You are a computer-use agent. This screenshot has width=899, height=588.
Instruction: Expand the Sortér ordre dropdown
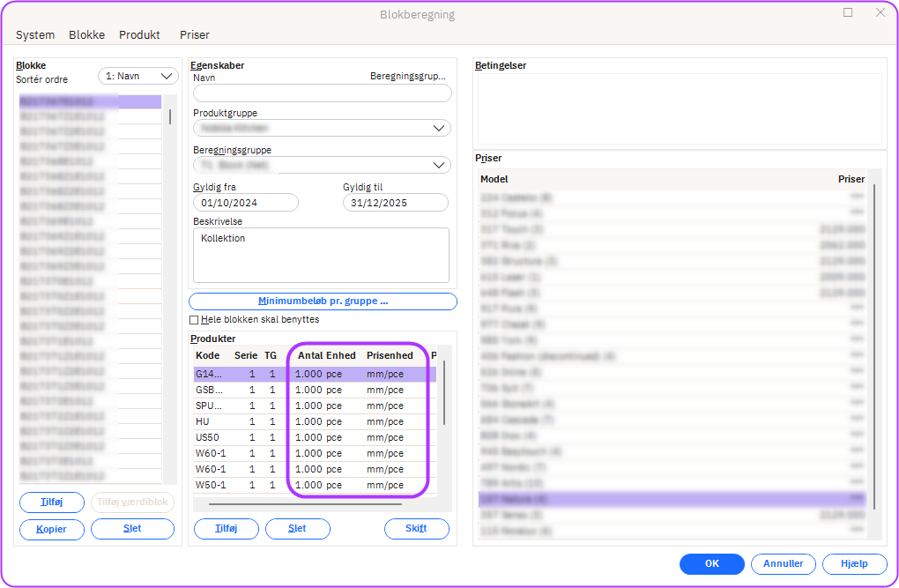point(138,77)
